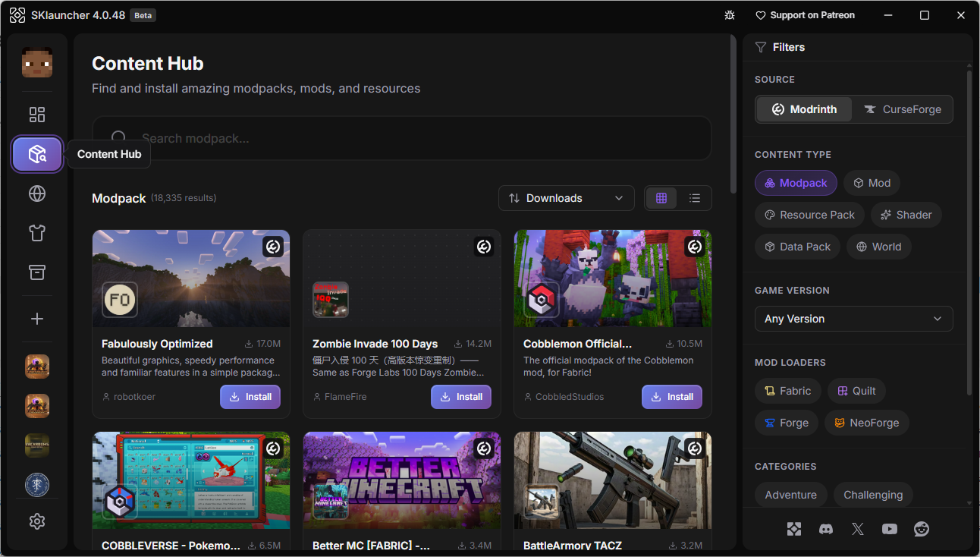Launch the round blue-emblem instance in sidebar

pos(37,485)
